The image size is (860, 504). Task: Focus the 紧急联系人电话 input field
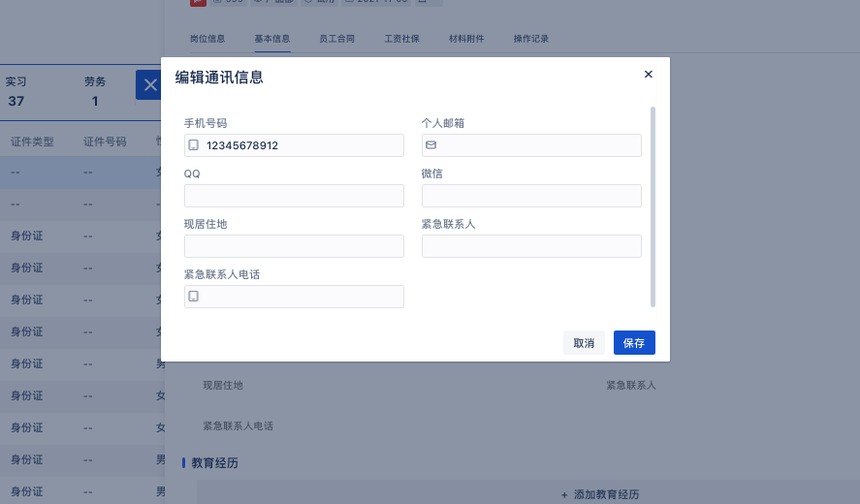(x=294, y=297)
